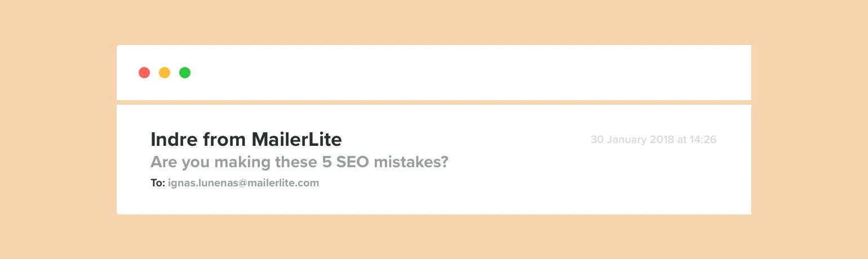Click the year 2018 in the timestamp

[662, 139]
